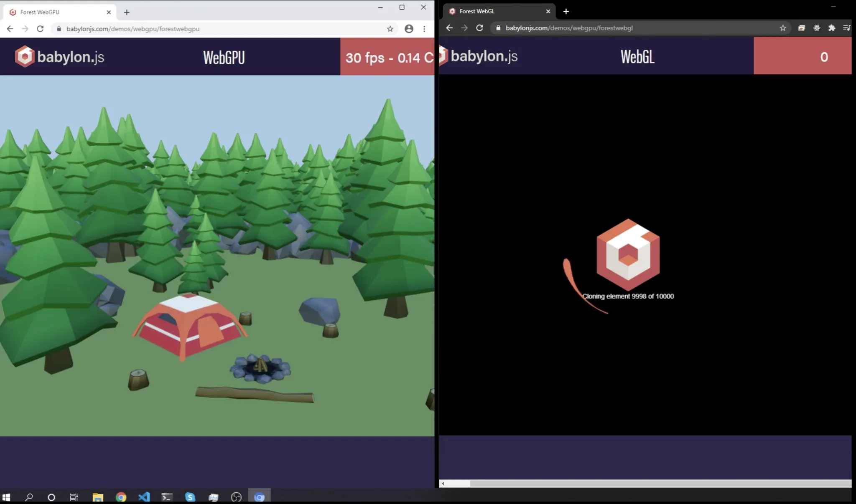Open a new tab in left window
The width and height of the screenshot is (856, 504).
point(127,13)
